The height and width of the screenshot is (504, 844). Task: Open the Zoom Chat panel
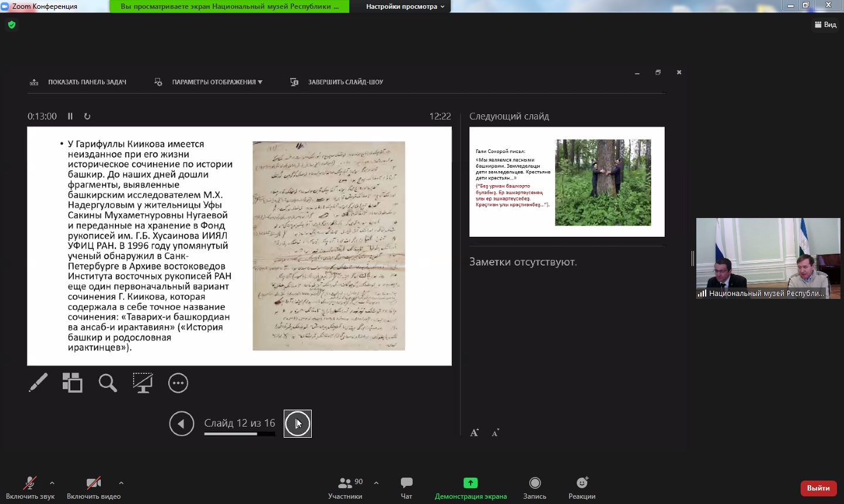click(406, 488)
